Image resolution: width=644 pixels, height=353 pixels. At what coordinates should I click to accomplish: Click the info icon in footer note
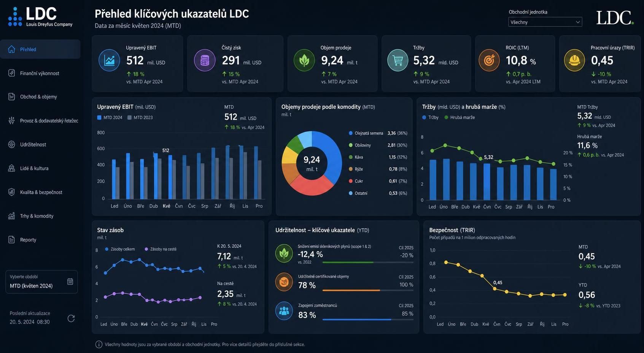click(99, 344)
